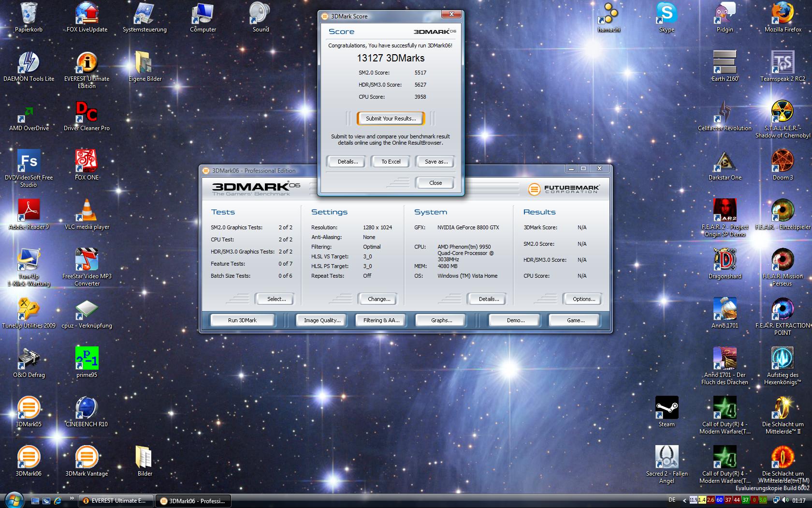Click the Run 3DMark button
Viewport: 812px width, 508px height.
pos(242,320)
